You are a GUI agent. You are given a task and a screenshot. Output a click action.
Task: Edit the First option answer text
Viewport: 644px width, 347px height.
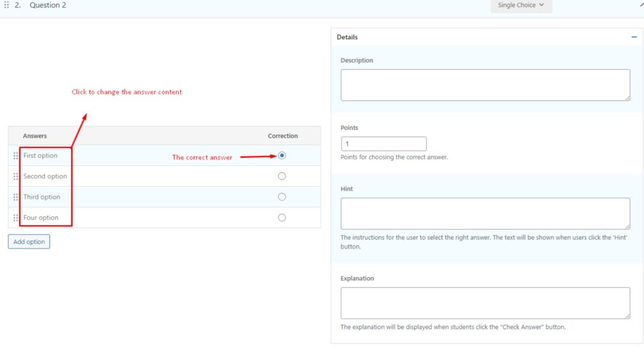tap(41, 156)
